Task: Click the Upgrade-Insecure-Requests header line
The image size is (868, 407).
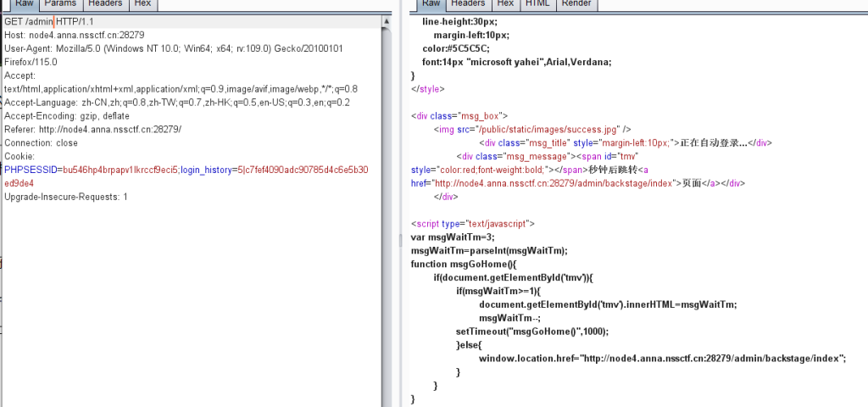Action: (x=66, y=197)
